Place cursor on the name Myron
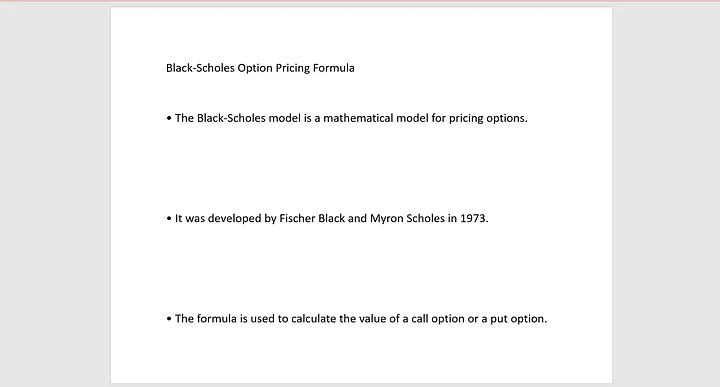This screenshot has width=720, height=387. (x=386, y=219)
